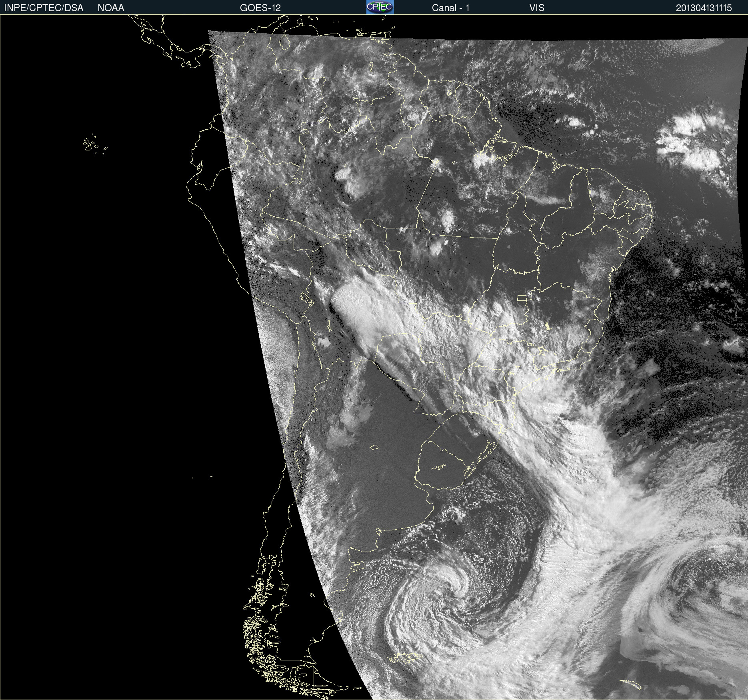Click the VIS band label
Image resolution: width=748 pixels, height=700 pixels.
click(537, 8)
